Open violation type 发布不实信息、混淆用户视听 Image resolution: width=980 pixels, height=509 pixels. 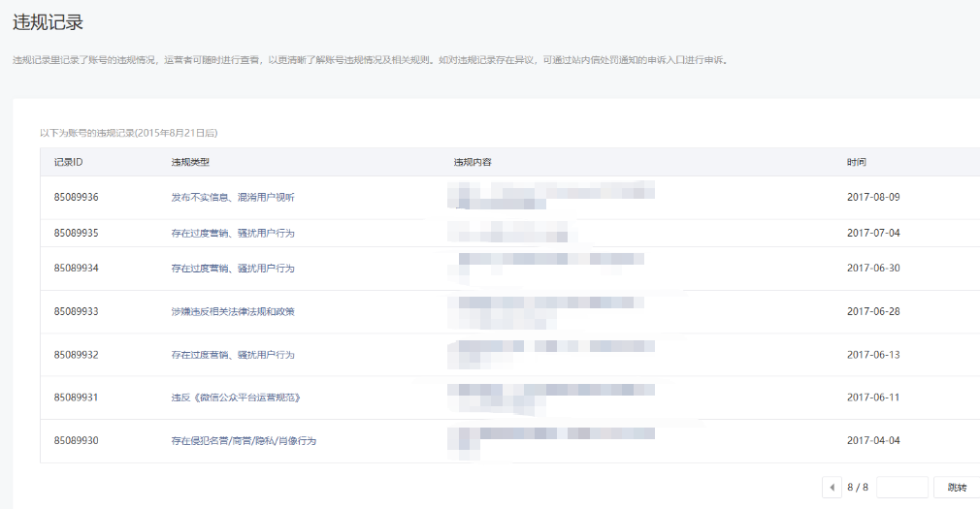coord(232,197)
